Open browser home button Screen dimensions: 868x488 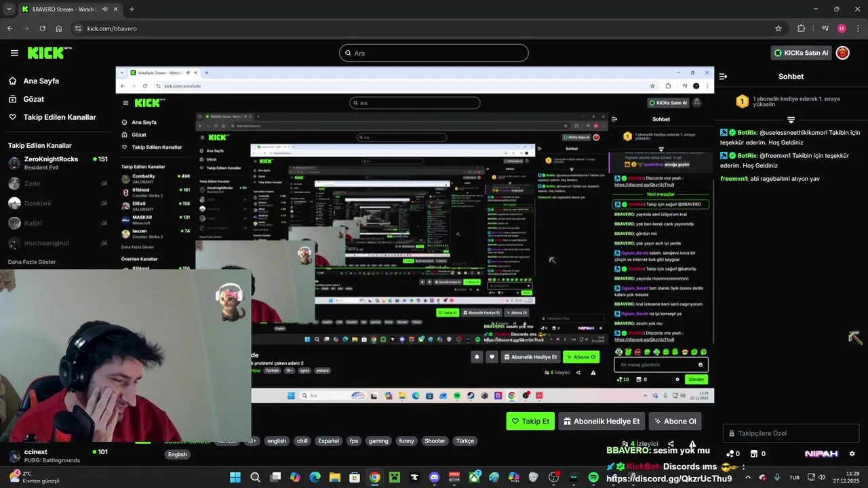click(x=59, y=28)
